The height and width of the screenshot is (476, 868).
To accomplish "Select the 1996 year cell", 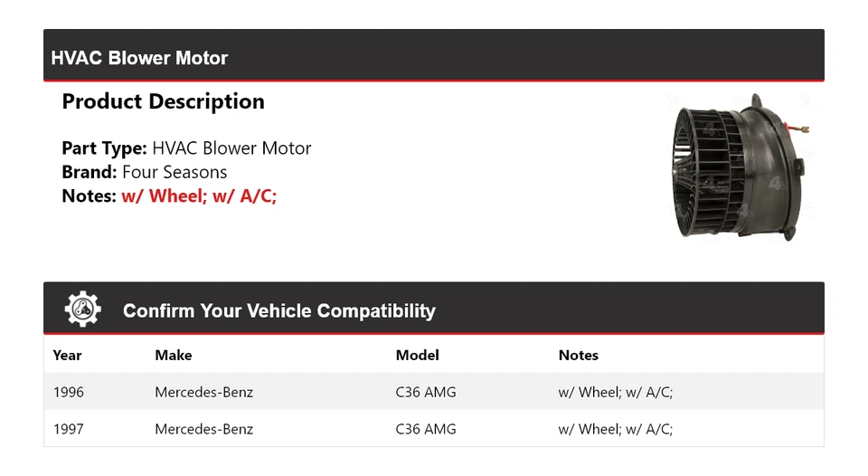I will coord(69,392).
